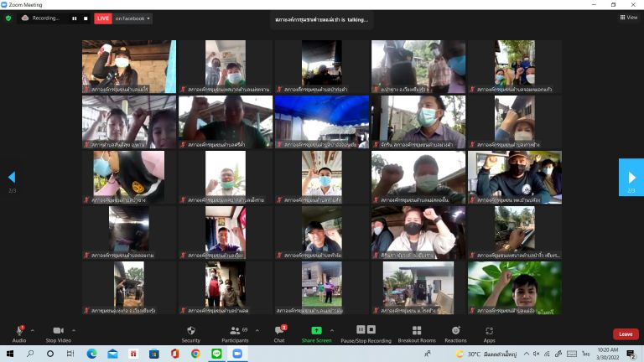Launch Microsoft Edge from taskbar
The height and width of the screenshot is (362, 644).
coord(91,354)
